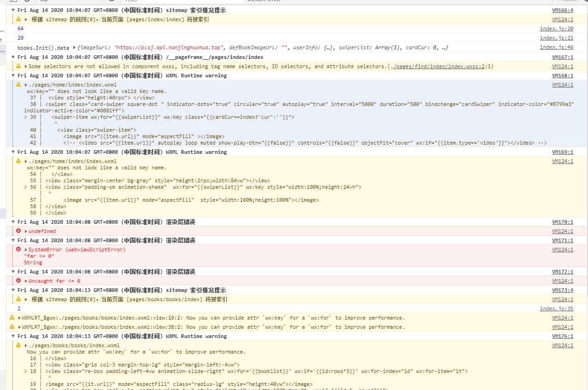Collapse the 10:04:13 sitemap 索引情况提示 group

coord(13,290)
